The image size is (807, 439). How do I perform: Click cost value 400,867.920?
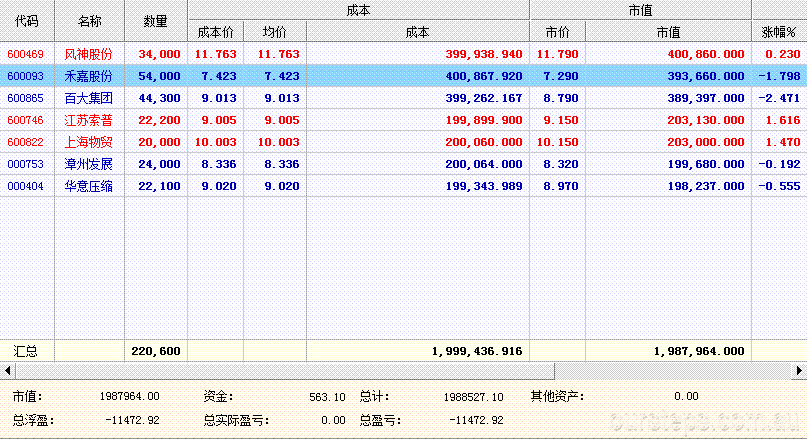coord(484,76)
